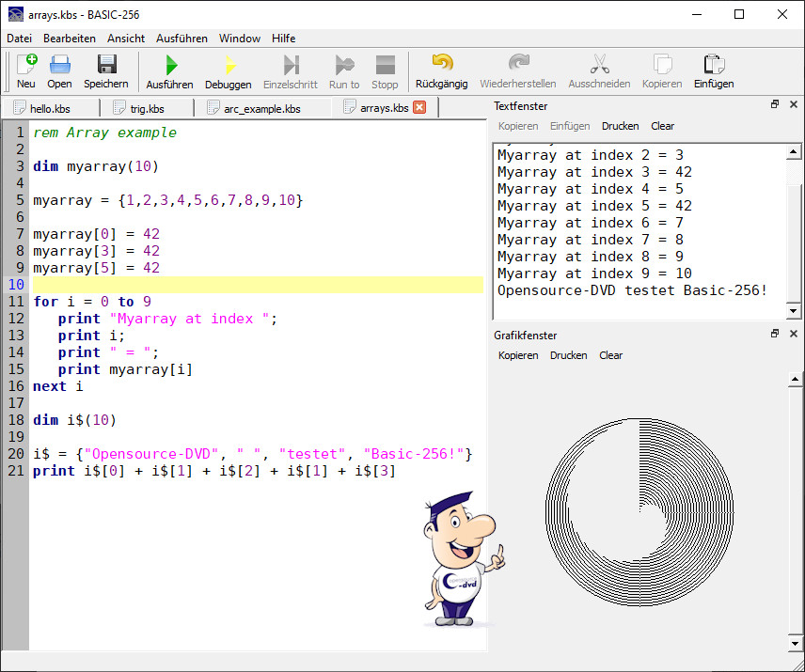Viewport: 805px width, 672px height.
Task: Switch to the arc_example.kbs tab
Action: [x=261, y=108]
